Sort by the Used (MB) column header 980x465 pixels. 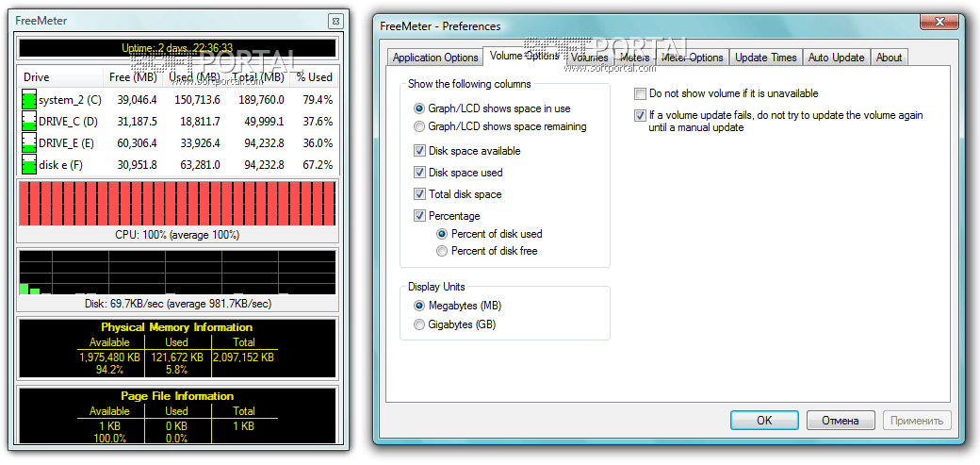point(195,77)
